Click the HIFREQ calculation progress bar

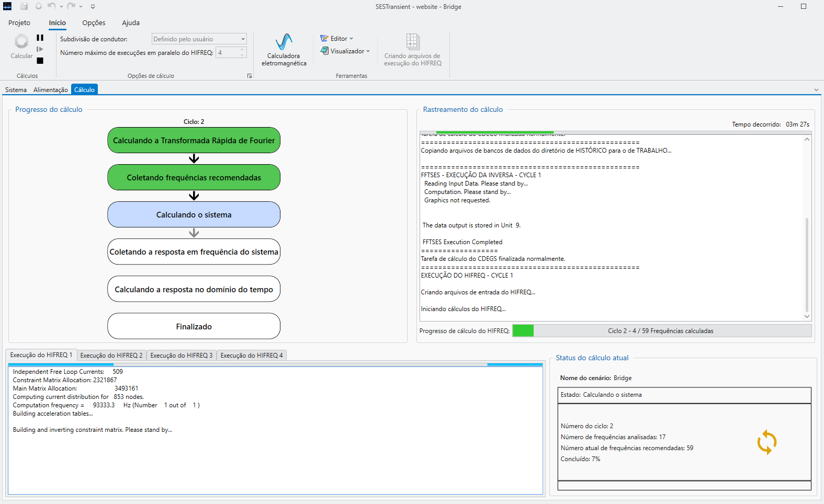pos(662,331)
